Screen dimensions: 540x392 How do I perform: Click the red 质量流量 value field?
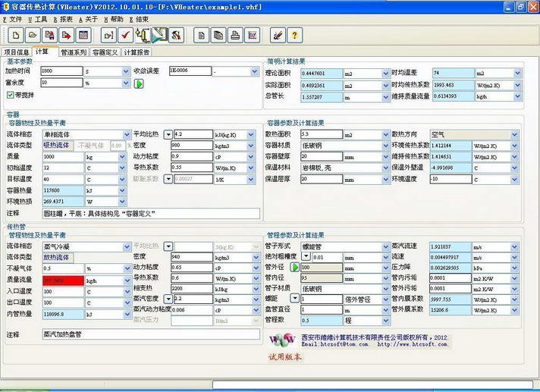click(63, 280)
